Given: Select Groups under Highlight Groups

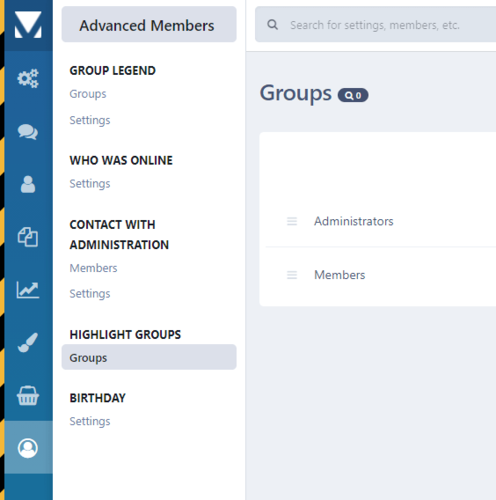Looking at the screenshot, I should [x=149, y=357].
